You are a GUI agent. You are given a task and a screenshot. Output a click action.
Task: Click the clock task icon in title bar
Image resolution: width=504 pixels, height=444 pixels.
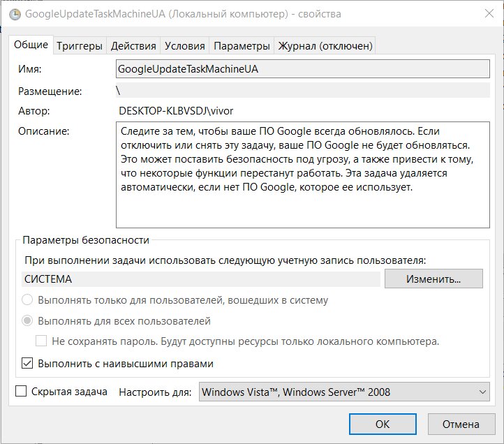(x=15, y=14)
